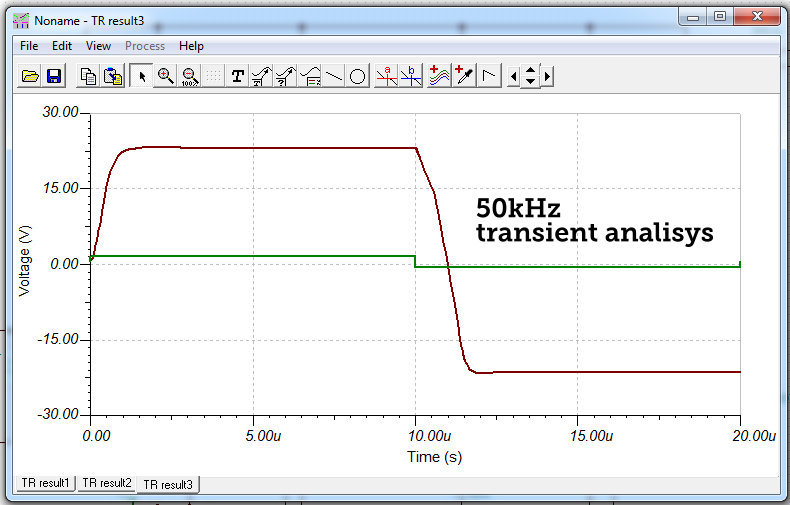This screenshot has width=790, height=505.
Task: Click the flag marker icon
Action: point(488,76)
